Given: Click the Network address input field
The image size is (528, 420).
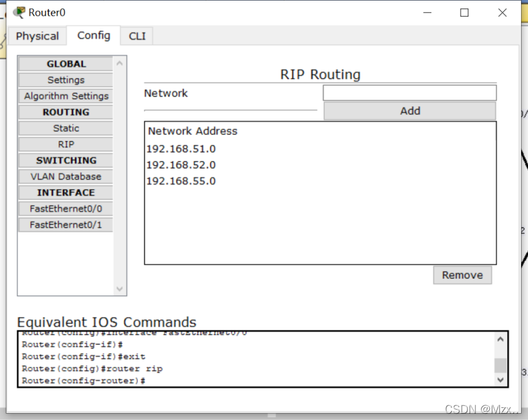Looking at the screenshot, I should point(409,93).
